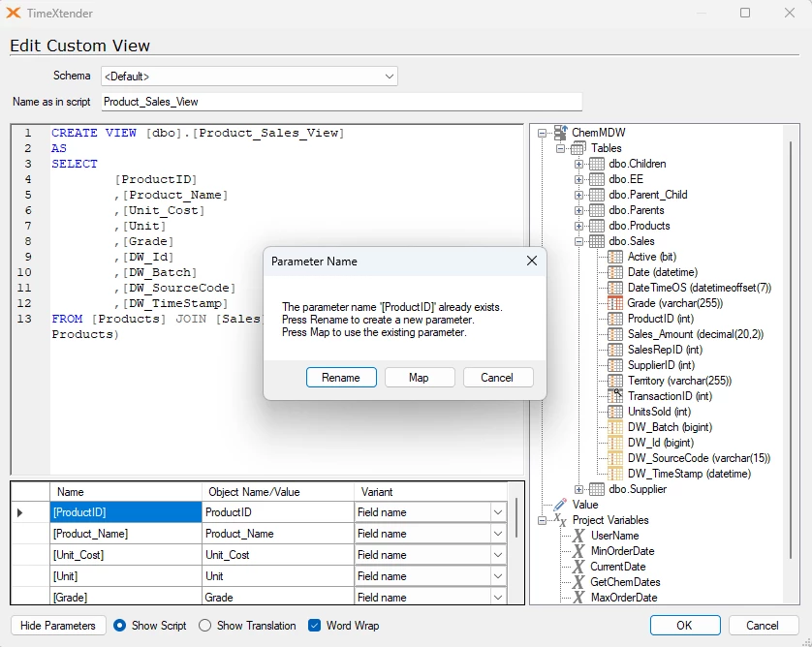This screenshot has width=812, height=647.
Task: Toggle the Word Wrap checkbox
Action: [x=314, y=626]
